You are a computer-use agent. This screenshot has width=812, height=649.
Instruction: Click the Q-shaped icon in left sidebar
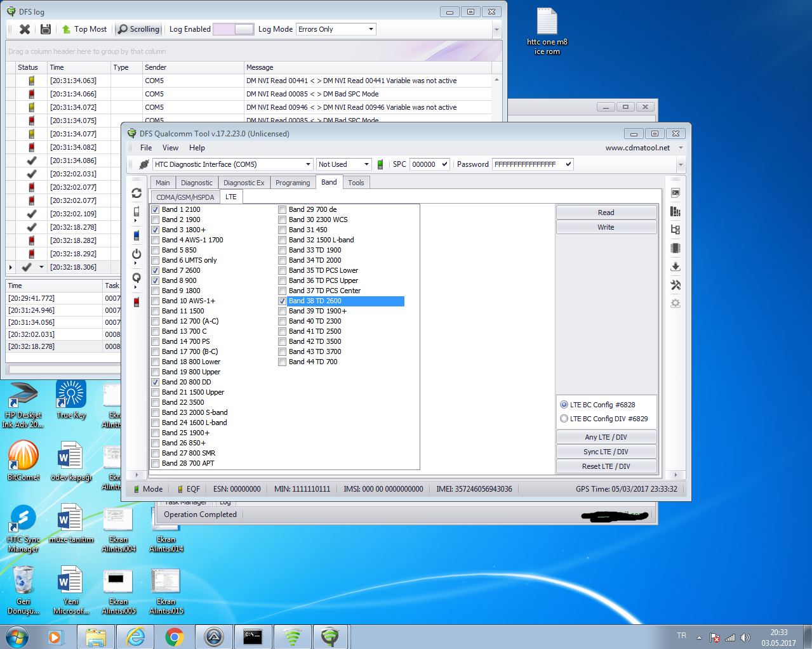coord(136,278)
